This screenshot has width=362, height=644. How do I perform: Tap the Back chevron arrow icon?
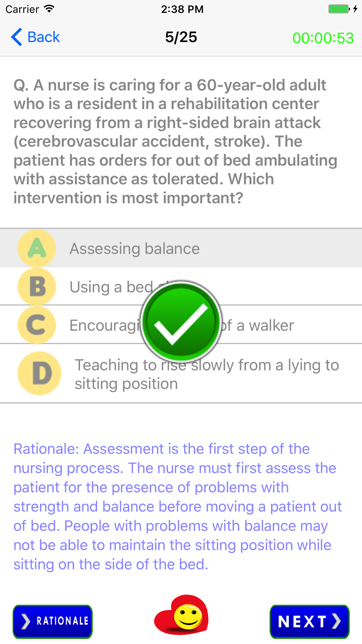click(x=17, y=37)
